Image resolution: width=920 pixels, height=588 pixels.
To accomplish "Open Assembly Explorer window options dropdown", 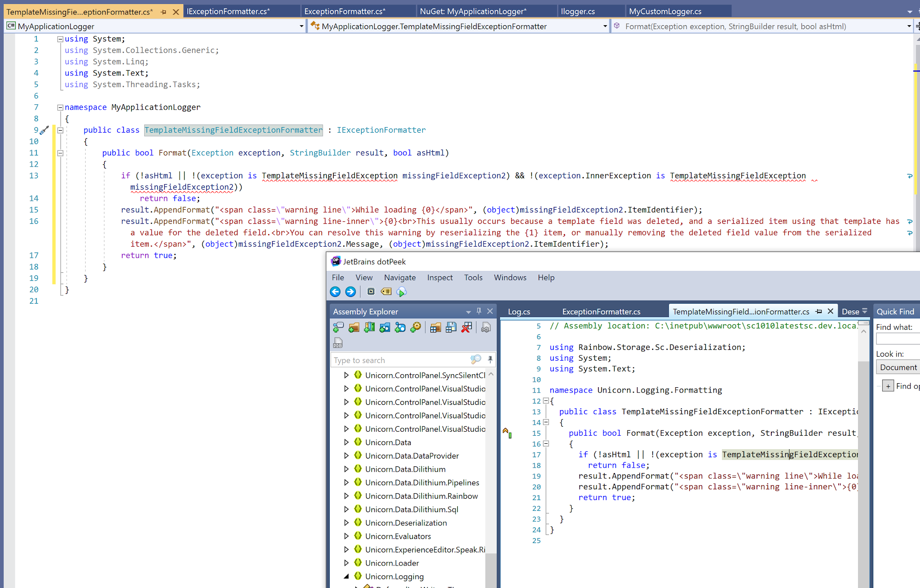I will pos(468,311).
